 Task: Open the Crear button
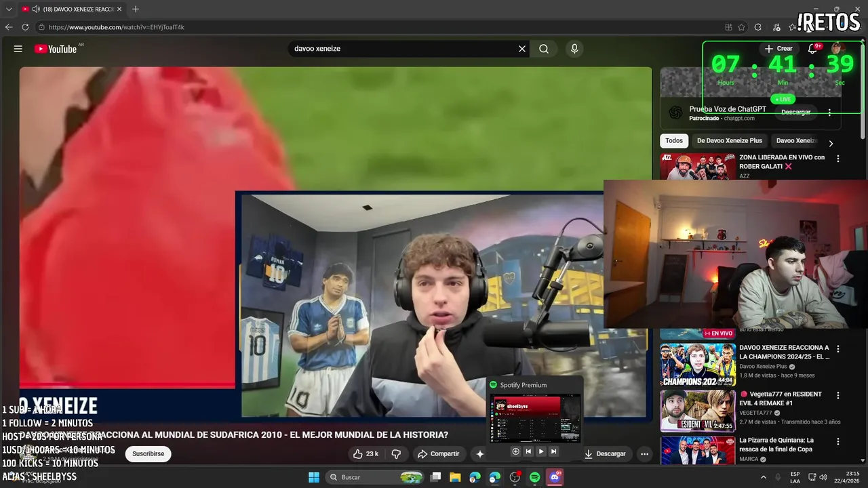click(x=778, y=49)
